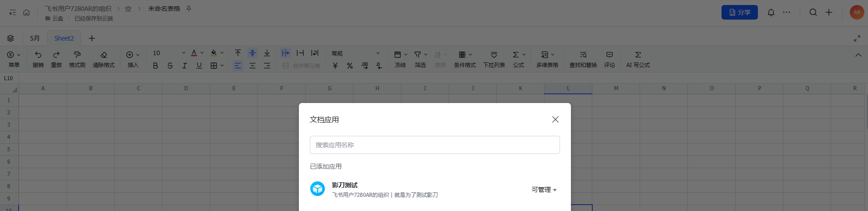Viewport: 868px width, 211px height.
Task: Toggle bold text formatting
Action: click(x=156, y=66)
